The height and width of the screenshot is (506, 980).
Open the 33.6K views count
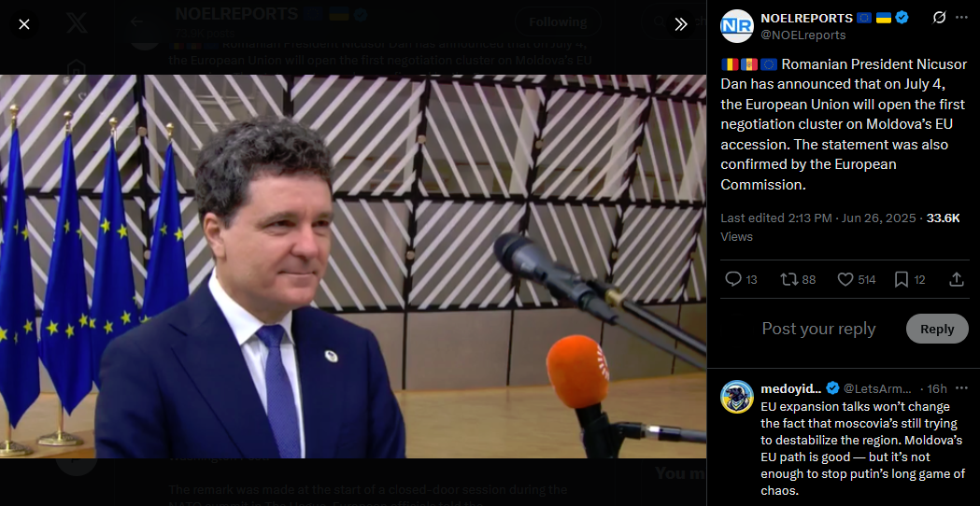(x=943, y=218)
